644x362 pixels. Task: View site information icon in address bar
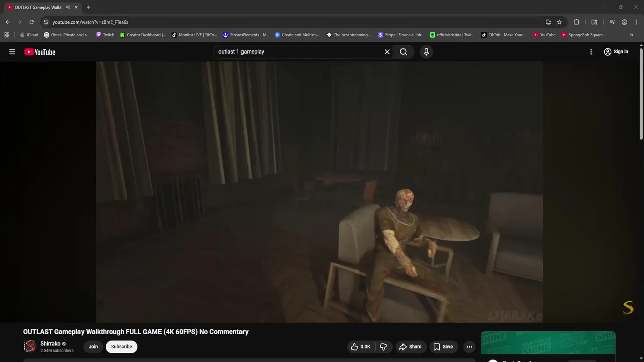pos(46,22)
